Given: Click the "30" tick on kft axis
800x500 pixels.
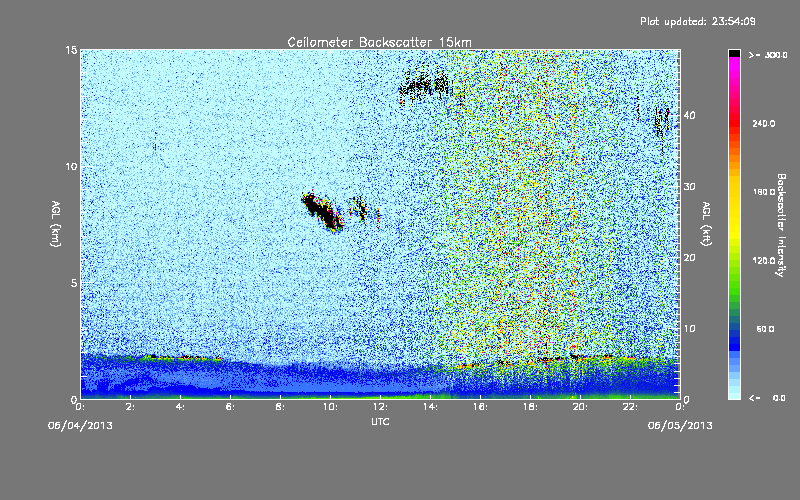Looking at the screenshot, I should click(x=689, y=186).
